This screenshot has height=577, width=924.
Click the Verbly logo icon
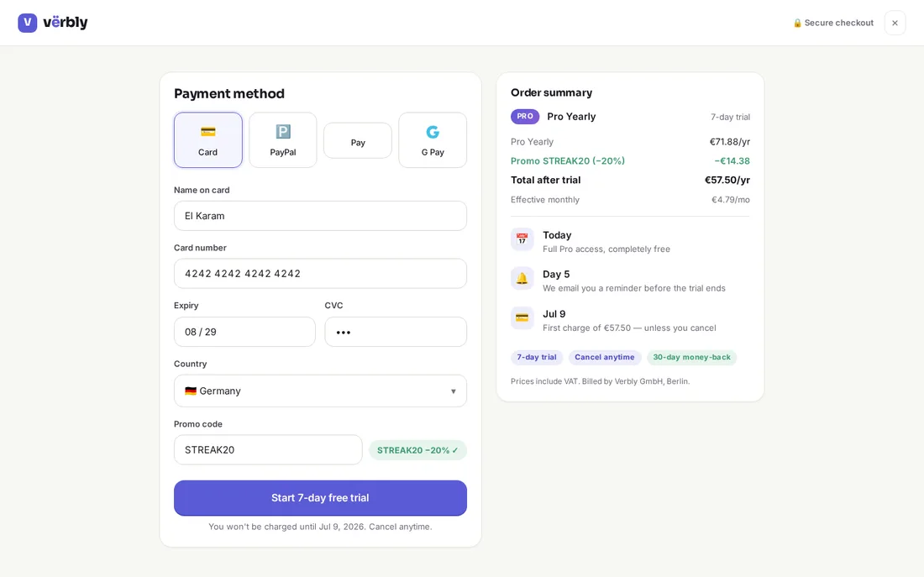pos(27,23)
